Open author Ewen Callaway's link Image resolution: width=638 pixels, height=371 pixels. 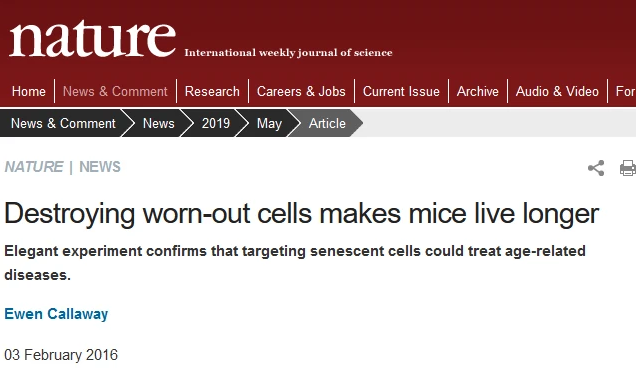coord(56,314)
